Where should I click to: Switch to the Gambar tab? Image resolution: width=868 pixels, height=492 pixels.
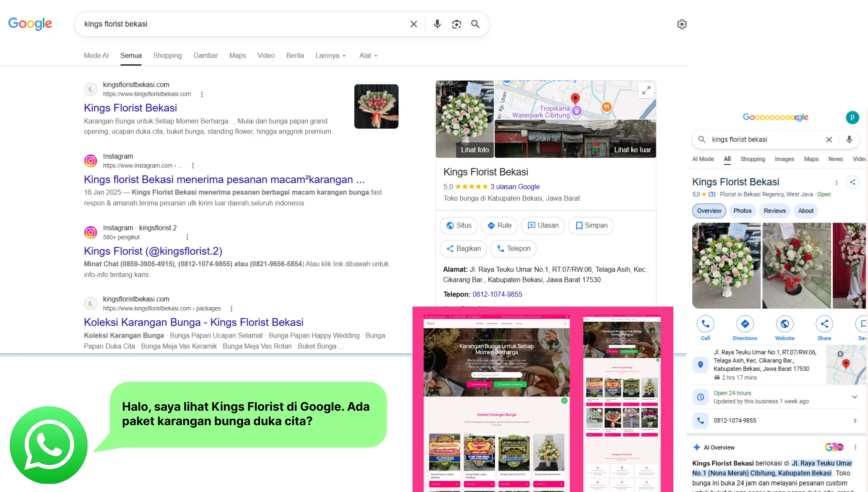tap(205, 55)
